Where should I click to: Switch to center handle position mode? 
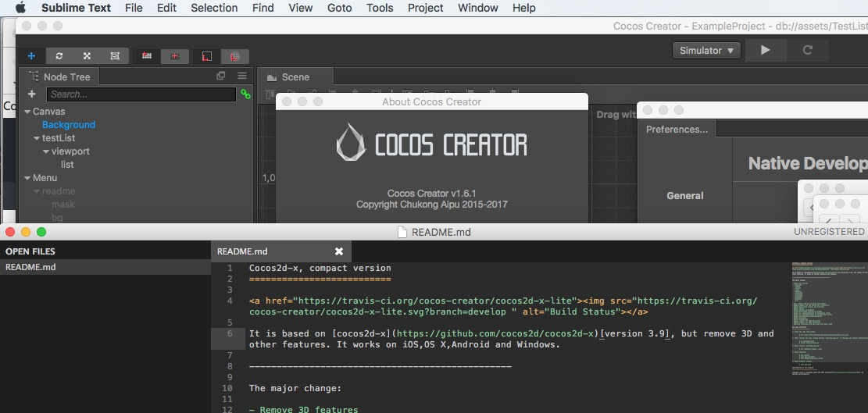[x=175, y=56]
